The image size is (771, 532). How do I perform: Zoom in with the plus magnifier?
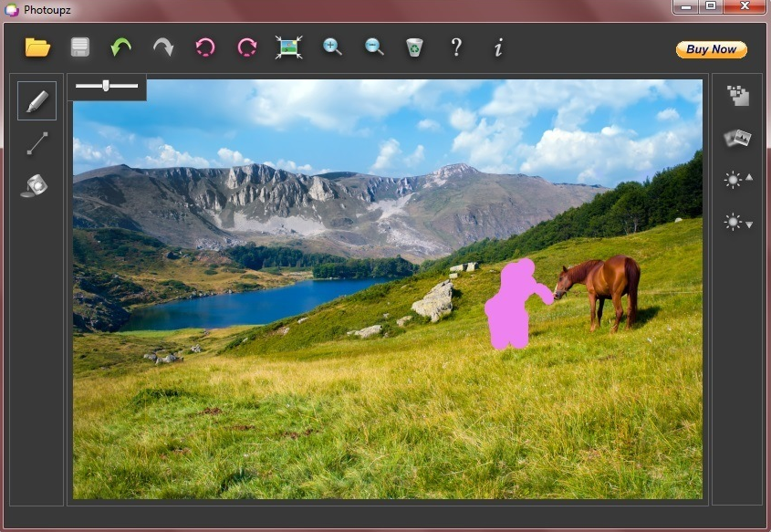click(x=332, y=47)
